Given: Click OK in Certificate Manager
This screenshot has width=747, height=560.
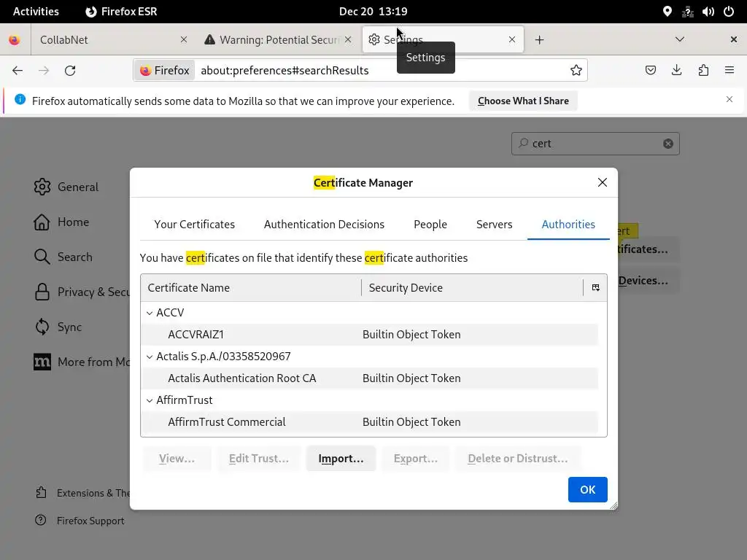Looking at the screenshot, I should tap(587, 489).
